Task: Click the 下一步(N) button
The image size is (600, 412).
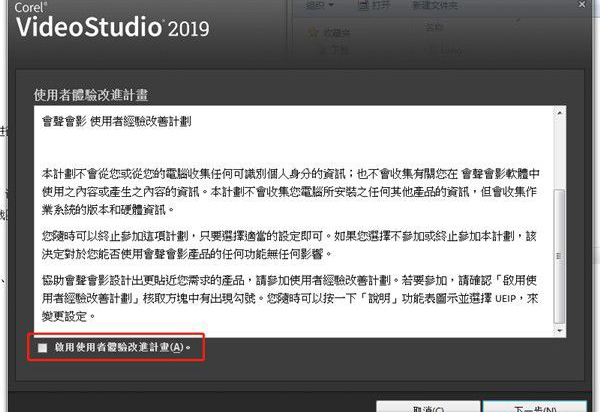Action: coord(535,407)
